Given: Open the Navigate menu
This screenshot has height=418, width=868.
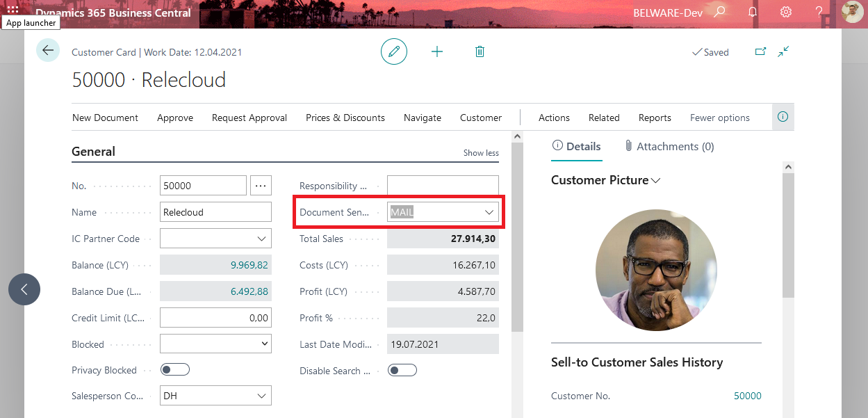Looking at the screenshot, I should (x=423, y=118).
